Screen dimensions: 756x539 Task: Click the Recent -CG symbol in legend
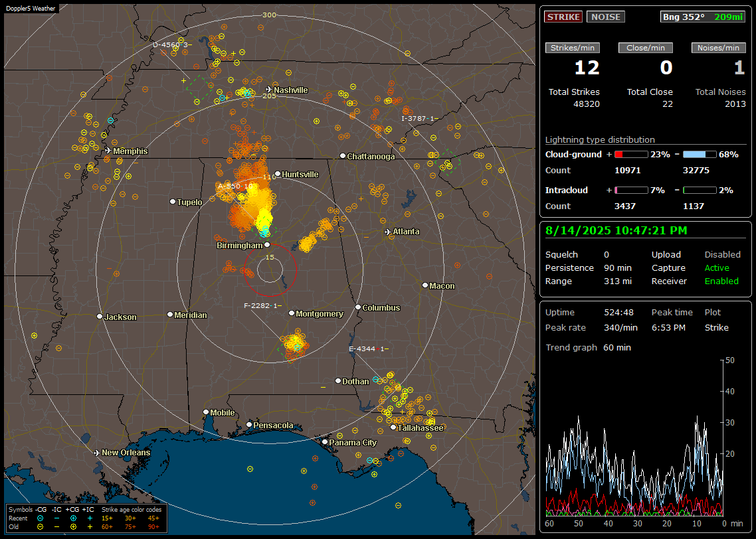pos(40,518)
